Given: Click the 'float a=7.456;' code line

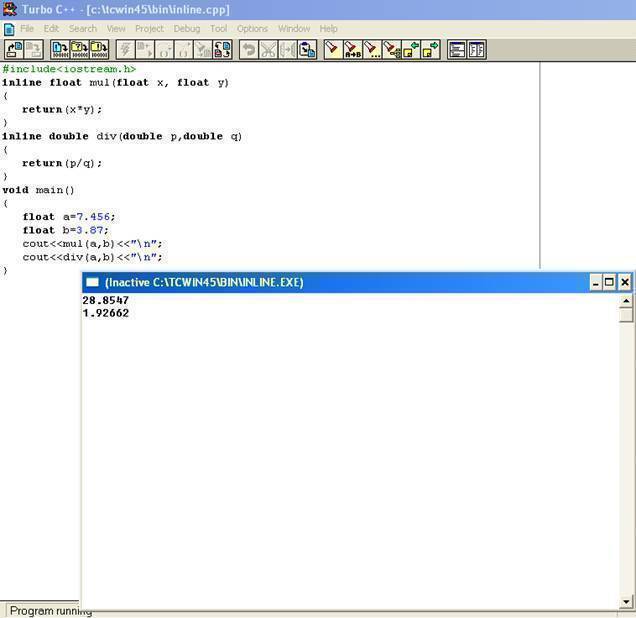Looking at the screenshot, I should pyautogui.click(x=69, y=217).
